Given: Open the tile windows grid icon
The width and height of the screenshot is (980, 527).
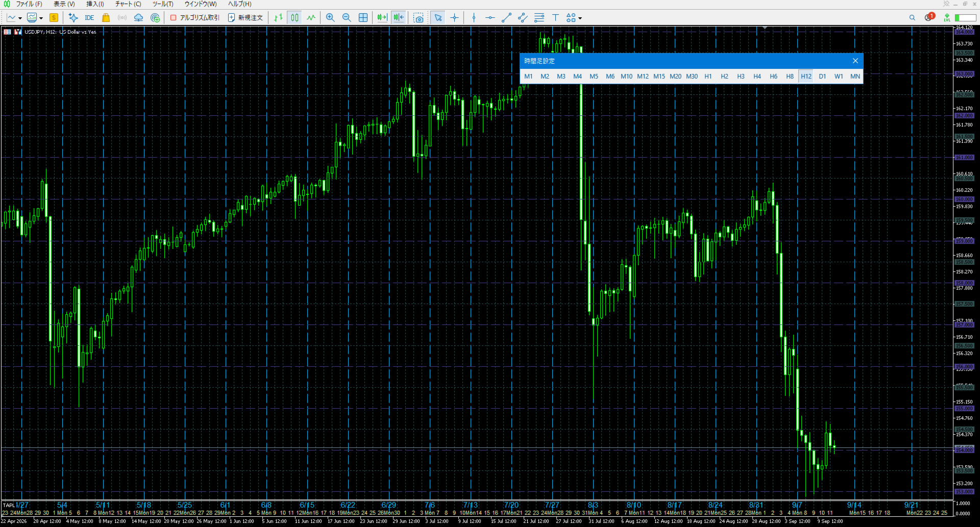Looking at the screenshot, I should coord(363,18).
